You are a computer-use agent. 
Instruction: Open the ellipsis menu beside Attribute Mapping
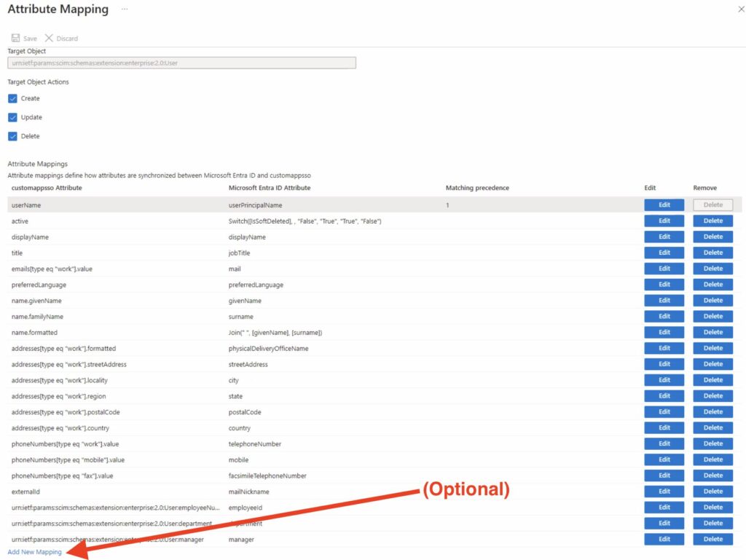(x=124, y=9)
